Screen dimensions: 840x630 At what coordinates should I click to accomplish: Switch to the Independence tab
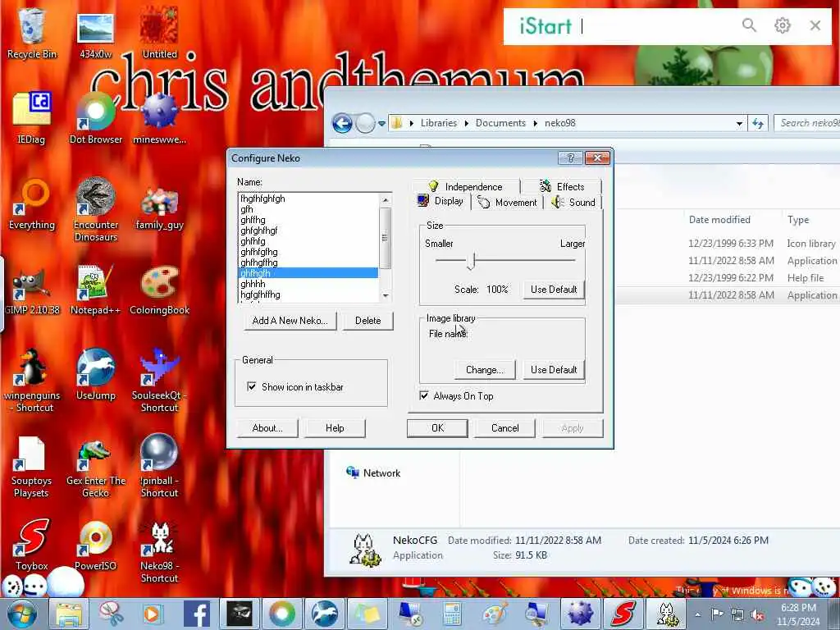(466, 186)
